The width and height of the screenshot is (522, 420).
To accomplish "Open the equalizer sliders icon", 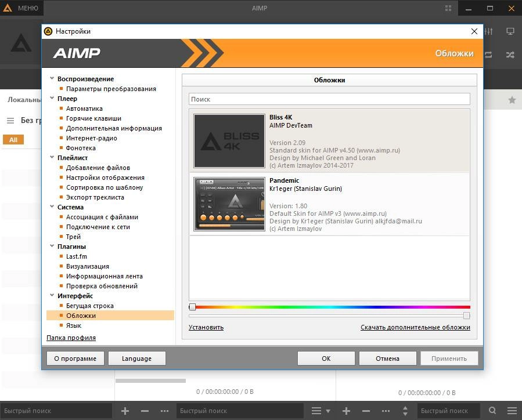I will pos(488,31).
